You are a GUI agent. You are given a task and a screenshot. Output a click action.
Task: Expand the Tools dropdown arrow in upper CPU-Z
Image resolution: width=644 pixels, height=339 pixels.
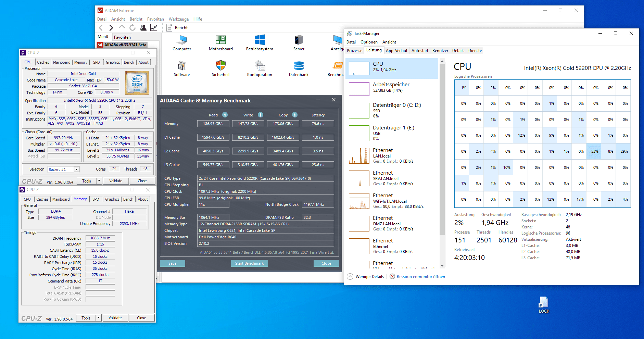tap(99, 181)
